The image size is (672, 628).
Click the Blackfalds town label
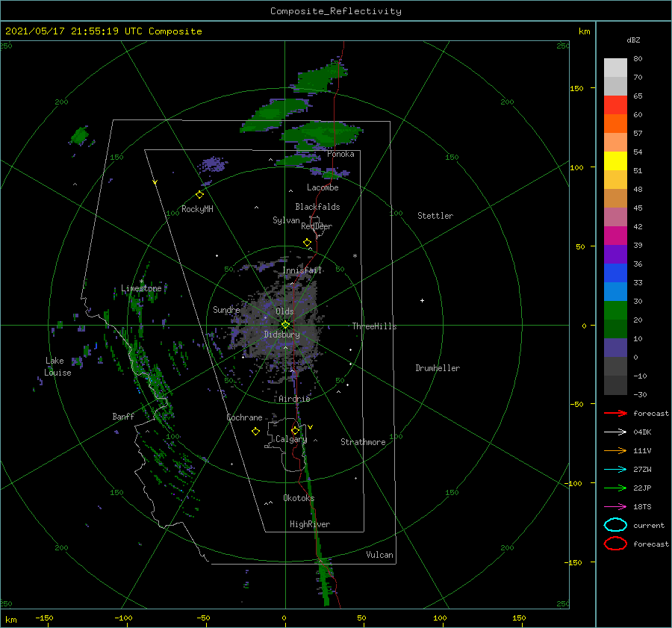click(x=317, y=207)
